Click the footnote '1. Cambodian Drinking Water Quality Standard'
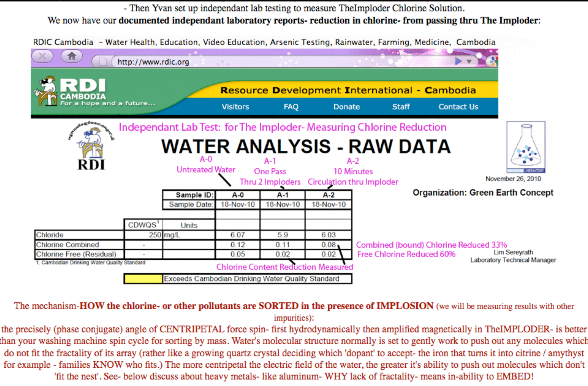 (91, 262)
